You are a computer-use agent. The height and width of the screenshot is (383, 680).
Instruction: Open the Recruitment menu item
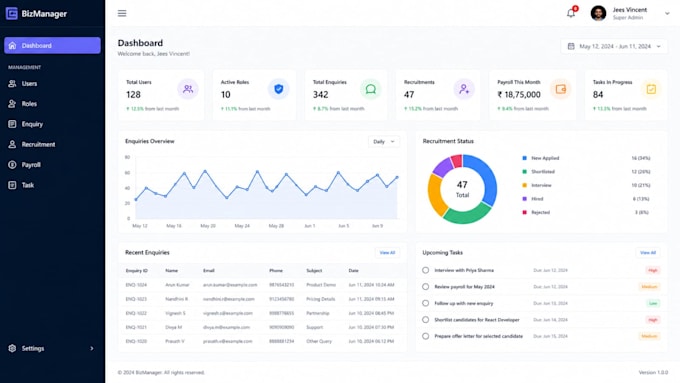point(52,144)
